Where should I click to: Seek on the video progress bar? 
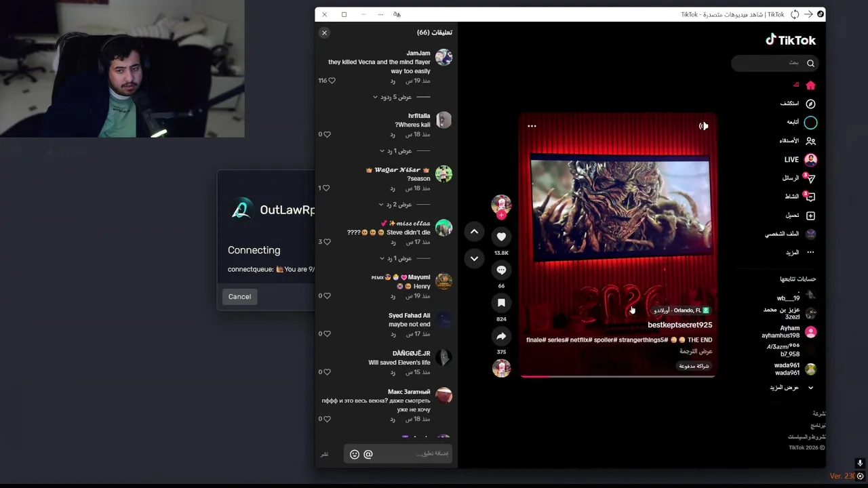(618, 375)
